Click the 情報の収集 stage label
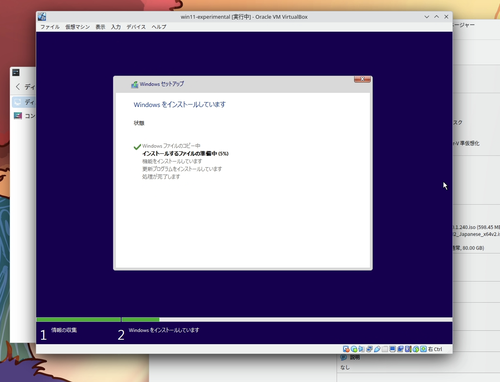Viewport: 500px width, 382px height. point(64,330)
